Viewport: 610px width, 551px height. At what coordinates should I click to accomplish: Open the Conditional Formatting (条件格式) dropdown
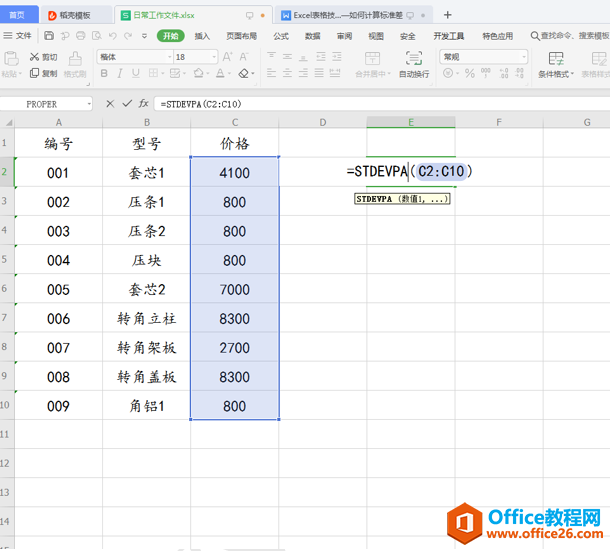pyautogui.click(x=556, y=74)
